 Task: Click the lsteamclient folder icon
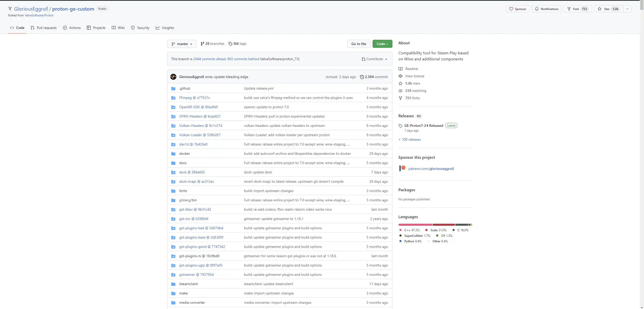coord(173,284)
